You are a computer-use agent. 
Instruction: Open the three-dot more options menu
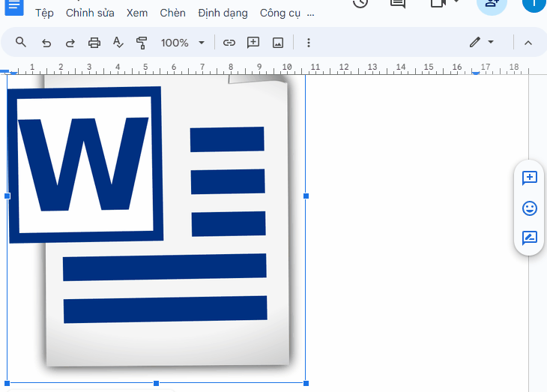309,43
